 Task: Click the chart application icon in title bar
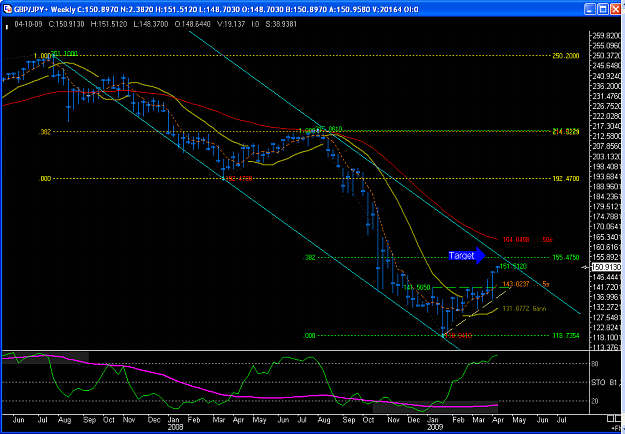point(8,9)
